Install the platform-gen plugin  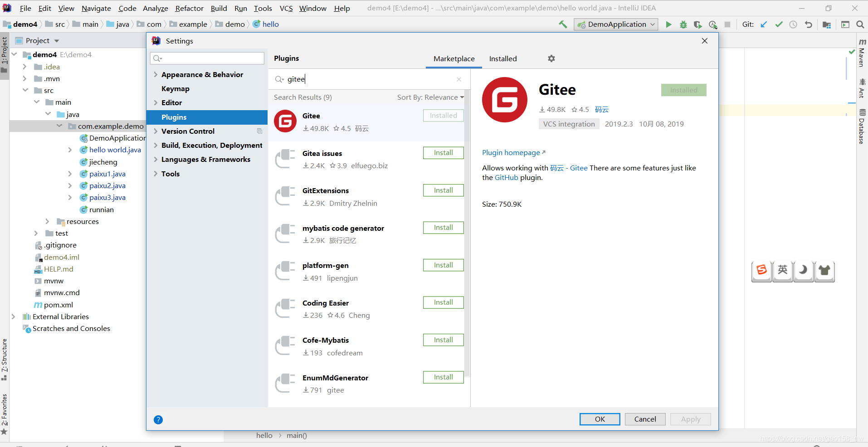click(x=444, y=265)
